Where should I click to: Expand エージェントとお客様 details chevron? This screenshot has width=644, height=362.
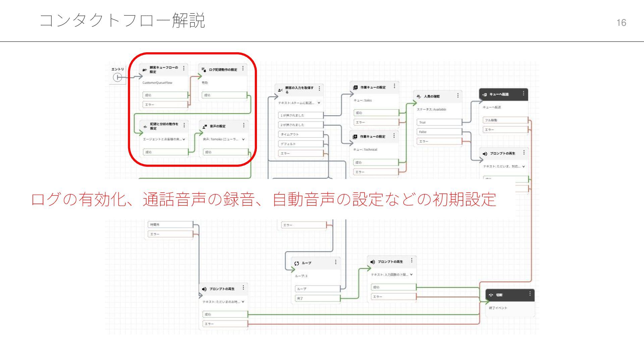click(184, 139)
